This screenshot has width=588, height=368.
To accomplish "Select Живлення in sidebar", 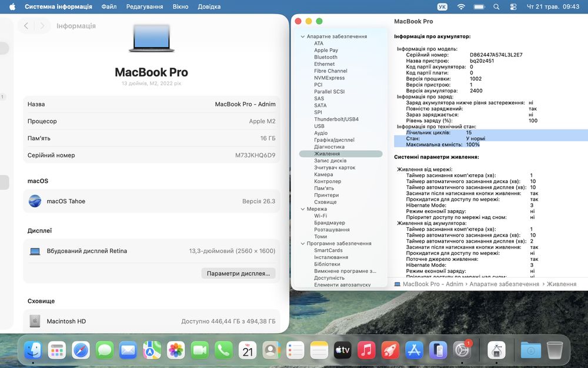I will (x=340, y=154).
